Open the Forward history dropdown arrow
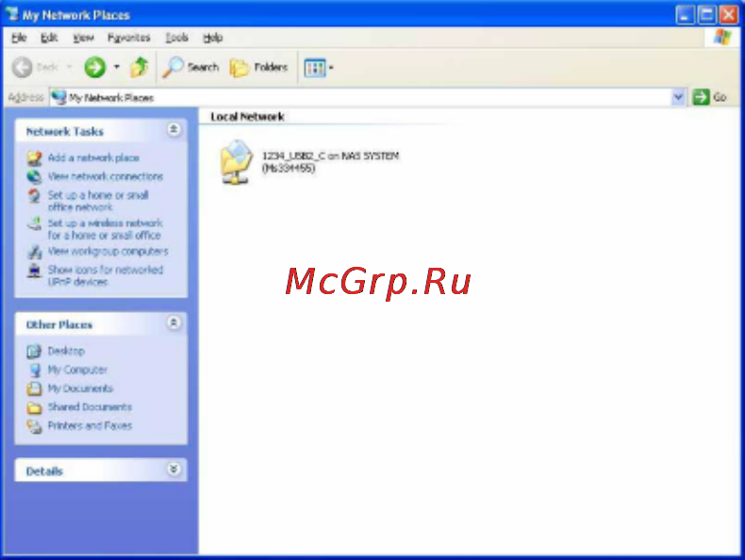The image size is (745, 560). (x=116, y=67)
